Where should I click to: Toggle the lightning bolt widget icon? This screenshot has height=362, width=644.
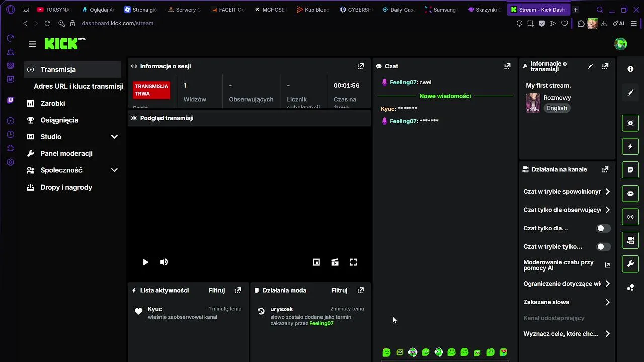[x=630, y=146]
